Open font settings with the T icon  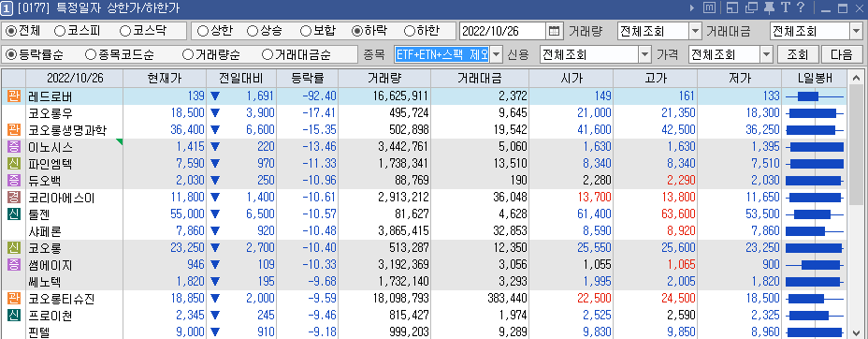click(x=786, y=7)
